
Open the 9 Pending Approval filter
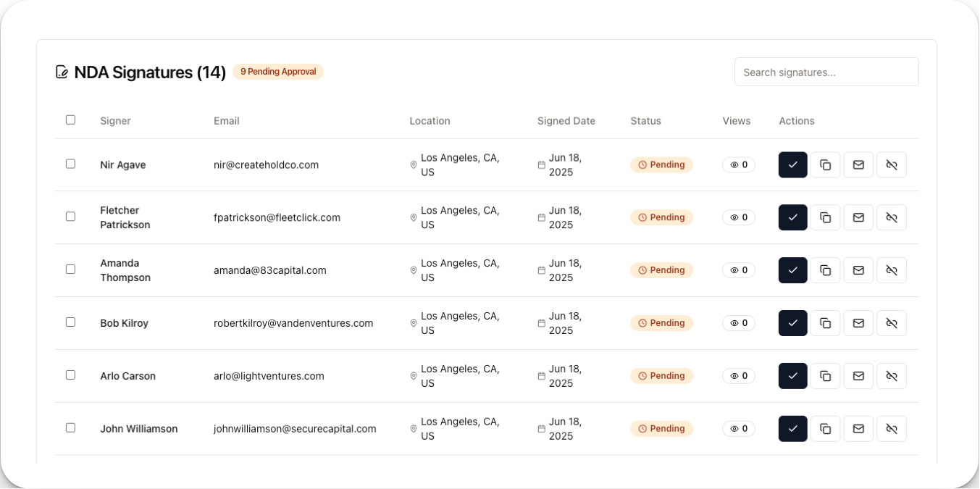click(x=278, y=71)
